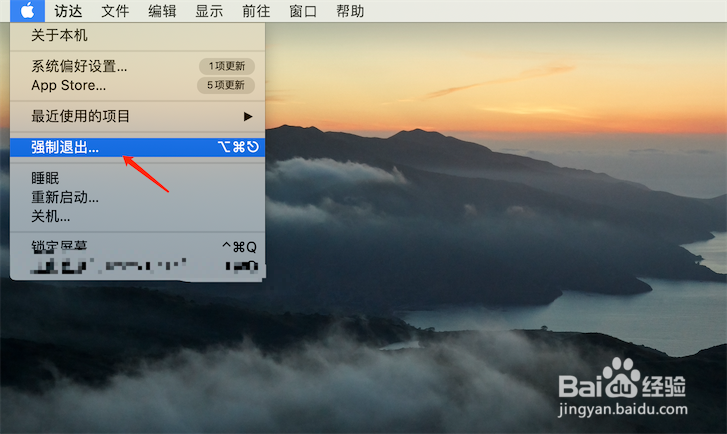Open the 访达 menu
The height and width of the screenshot is (434, 727).
tap(68, 11)
